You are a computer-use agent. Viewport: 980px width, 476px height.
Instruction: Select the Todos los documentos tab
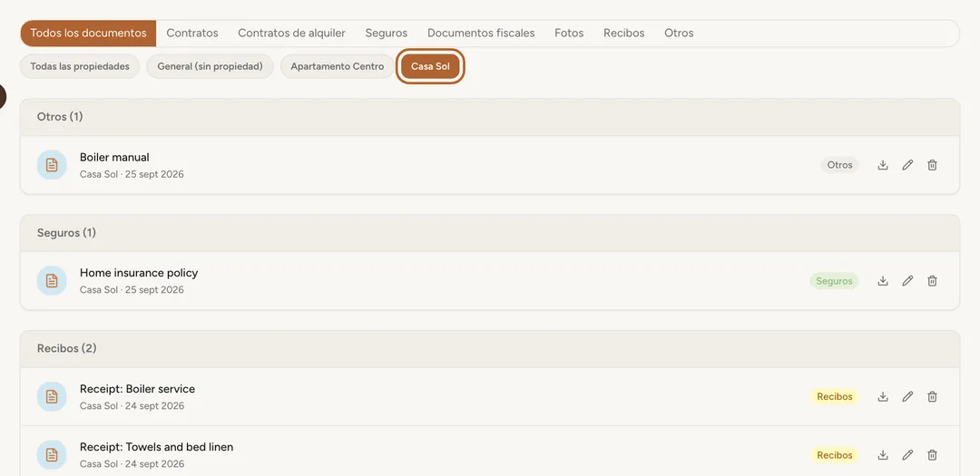click(x=88, y=34)
